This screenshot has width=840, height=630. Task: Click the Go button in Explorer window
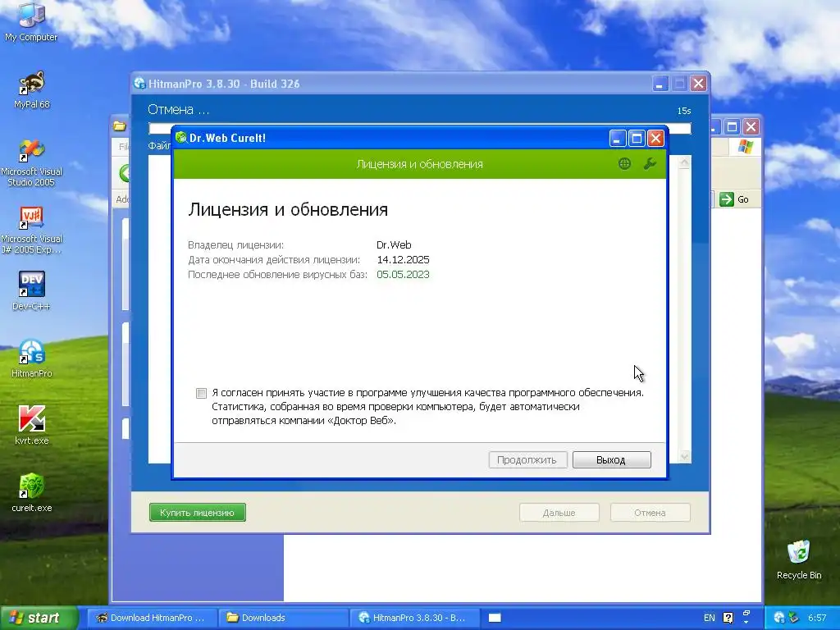click(734, 199)
